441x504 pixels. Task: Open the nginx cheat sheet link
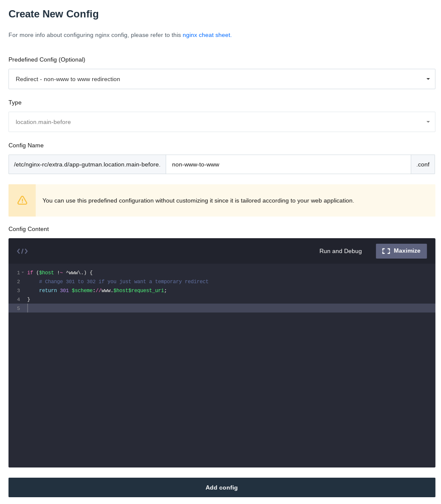[206, 35]
